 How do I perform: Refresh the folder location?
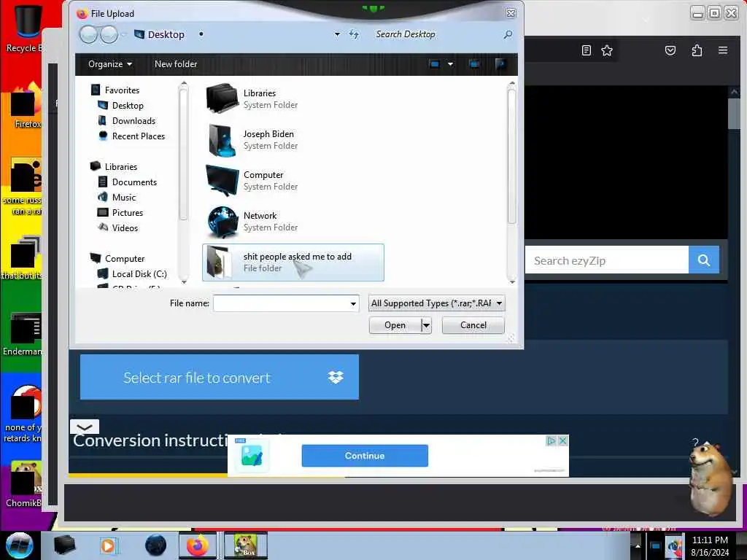point(354,34)
